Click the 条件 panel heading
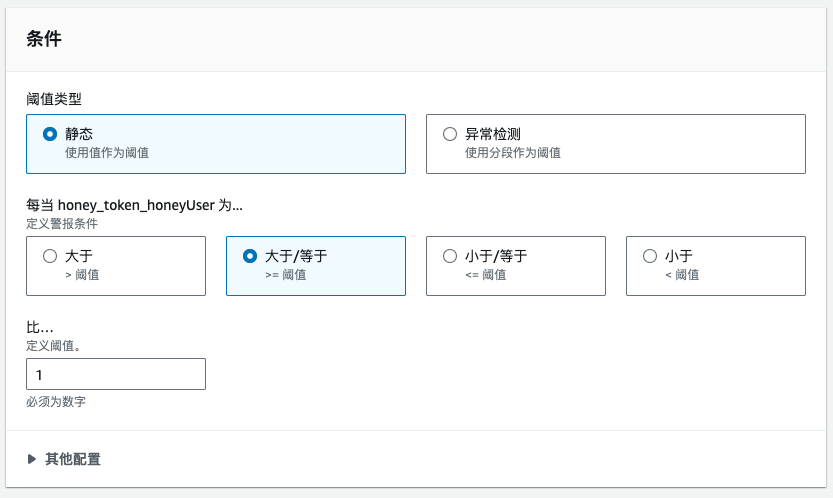833x498 pixels. 44,39
